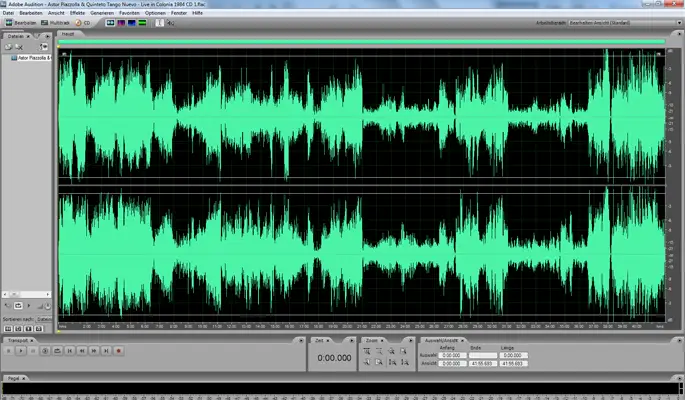685x400 pixels.
Task: Switch to the Dateien tab
Action: tap(18, 36)
